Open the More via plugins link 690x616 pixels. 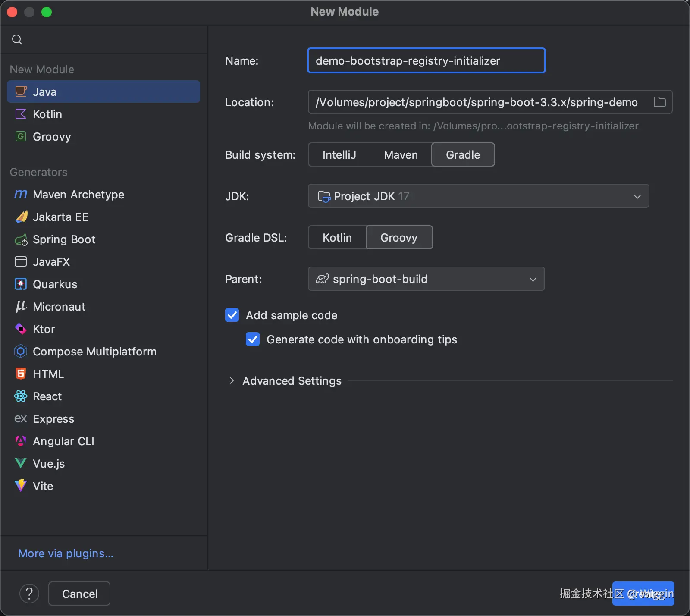(x=66, y=553)
